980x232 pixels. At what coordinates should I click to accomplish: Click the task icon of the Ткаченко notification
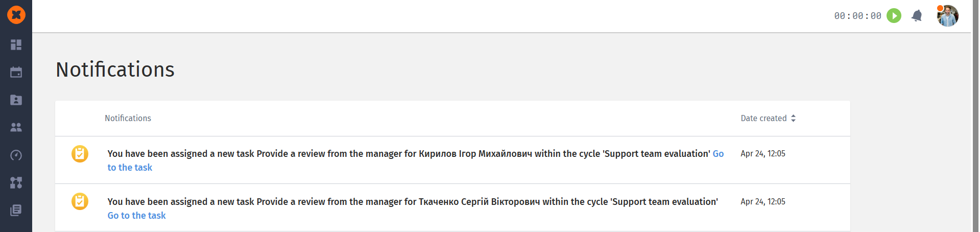point(80,201)
